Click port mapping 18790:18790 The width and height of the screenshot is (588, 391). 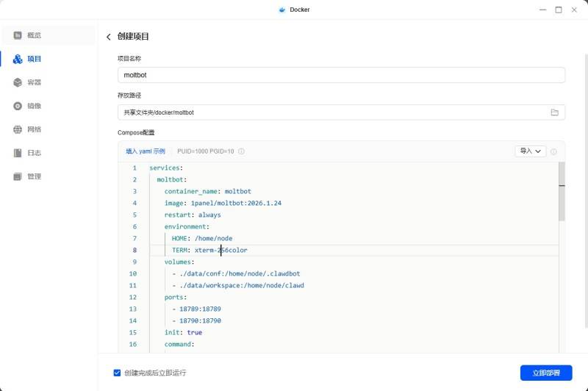tap(196, 321)
